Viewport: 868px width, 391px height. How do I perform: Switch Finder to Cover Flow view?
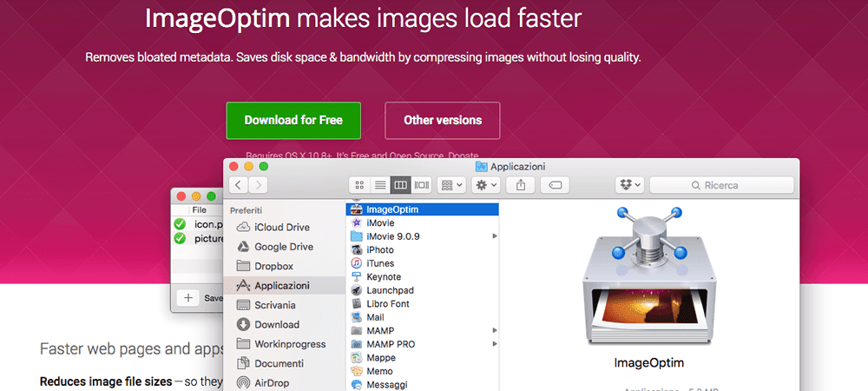click(x=421, y=185)
